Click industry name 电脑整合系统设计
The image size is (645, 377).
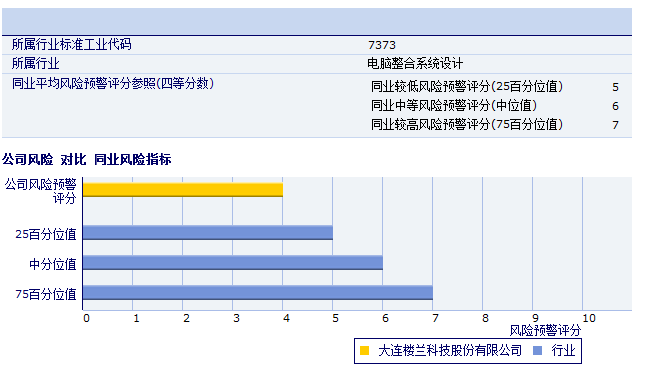415,63
